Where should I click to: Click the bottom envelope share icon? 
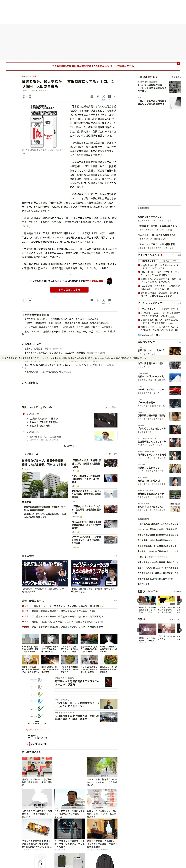pos(92,300)
